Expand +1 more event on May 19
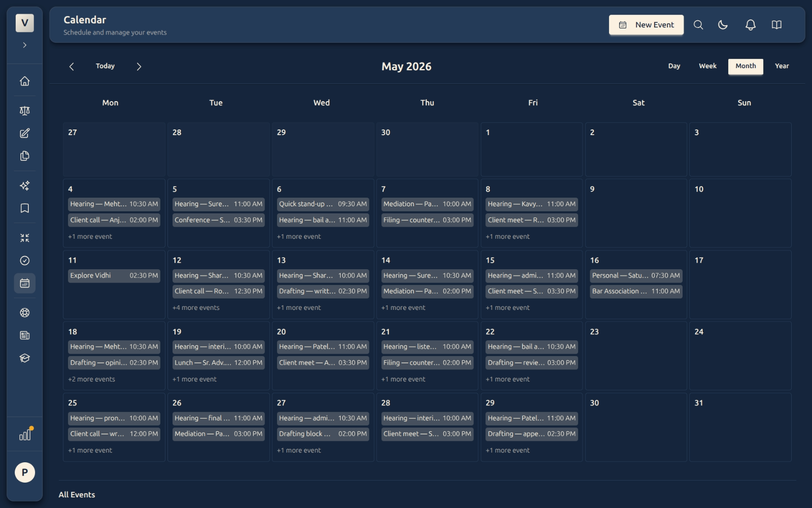The image size is (812, 508). pyautogui.click(x=194, y=379)
